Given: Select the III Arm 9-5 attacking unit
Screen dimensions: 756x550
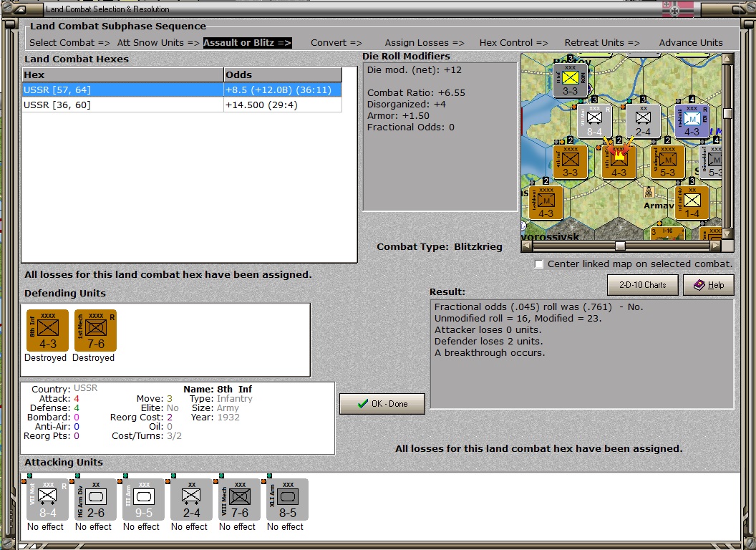Looking at the screenshot, I should 143,499.
